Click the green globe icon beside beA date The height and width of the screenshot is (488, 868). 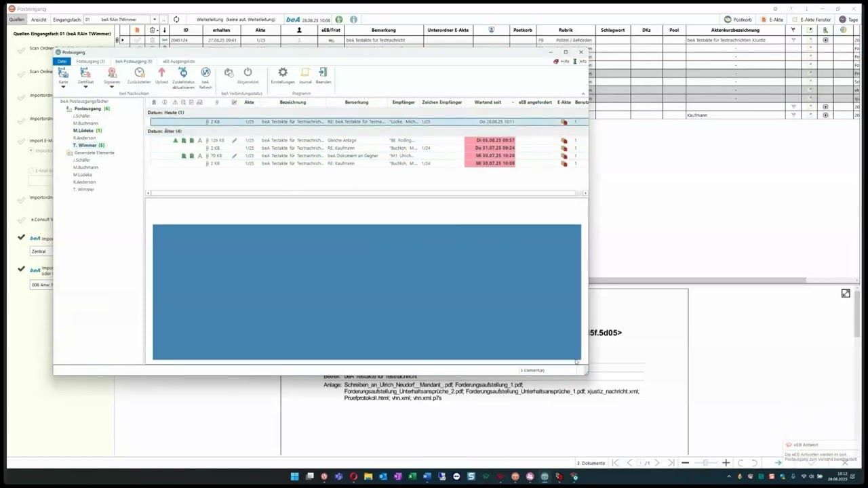tap(339, 20)
